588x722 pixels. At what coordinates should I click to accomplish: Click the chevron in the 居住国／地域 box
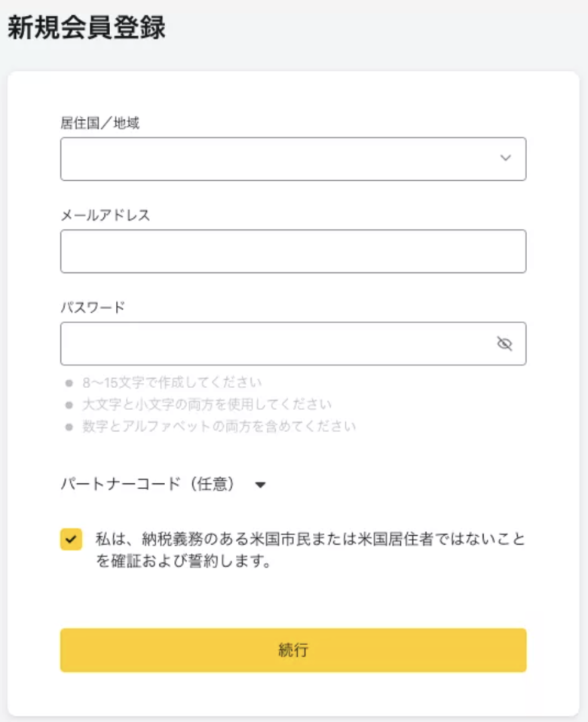(506, 158)
